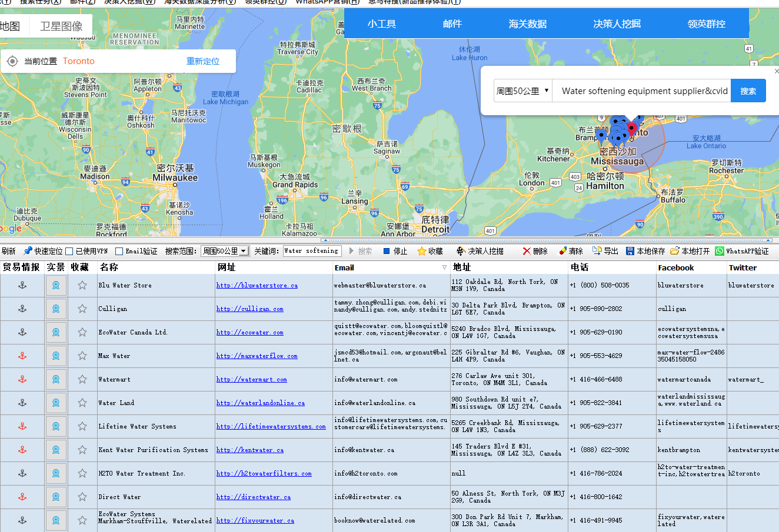Click the 刷新 refresh button
779x532 pixels.
tap(8, 251)
